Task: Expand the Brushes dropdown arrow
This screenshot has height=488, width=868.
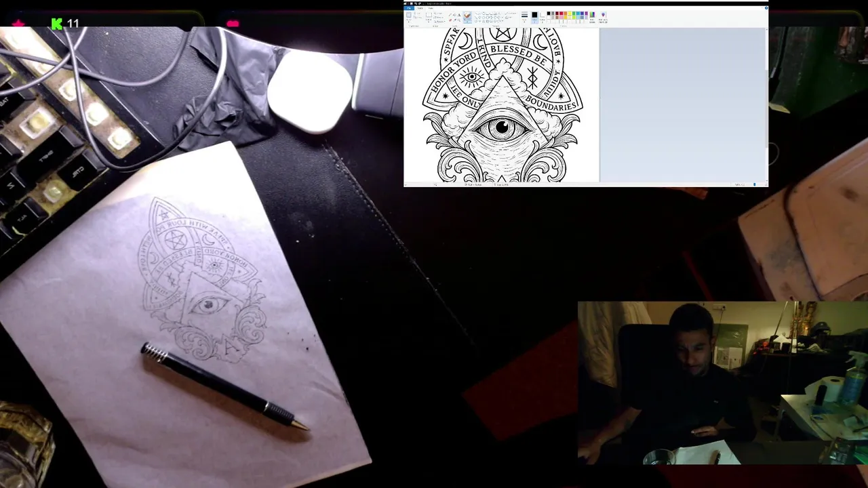Action: [x=467, y=22]
